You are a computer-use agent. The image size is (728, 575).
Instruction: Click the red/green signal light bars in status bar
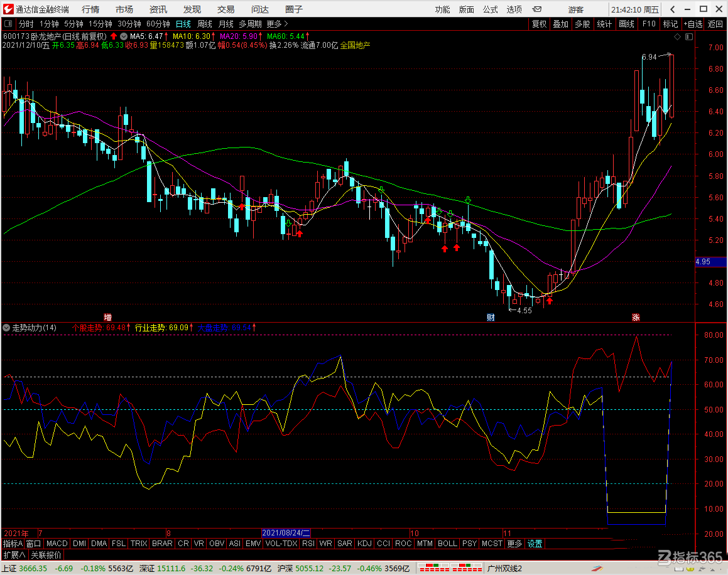[x=450, y=568]
